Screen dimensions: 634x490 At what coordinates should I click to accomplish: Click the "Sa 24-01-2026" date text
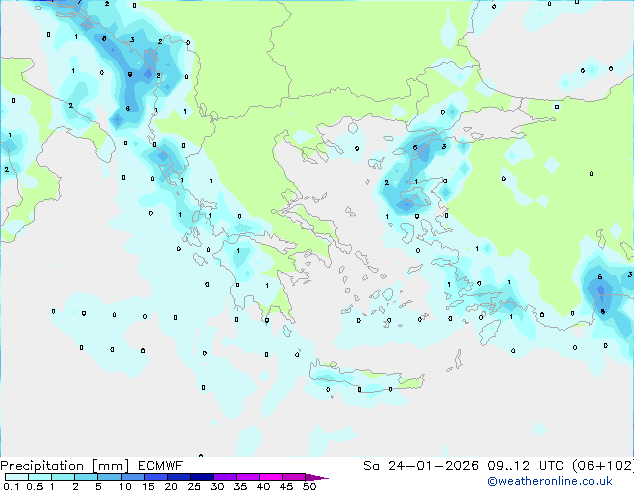(x=421, y=466)
